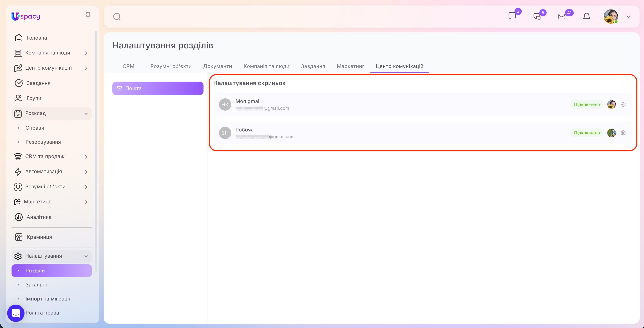
Task: Click Підключено status of Моя gmail
Action: (x=587, y=104)
